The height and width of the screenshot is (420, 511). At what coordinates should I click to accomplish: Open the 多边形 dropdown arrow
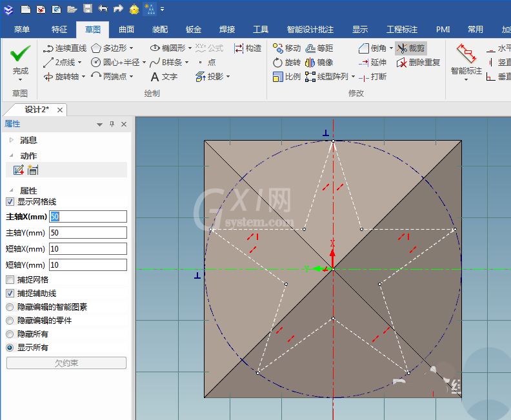132,48
